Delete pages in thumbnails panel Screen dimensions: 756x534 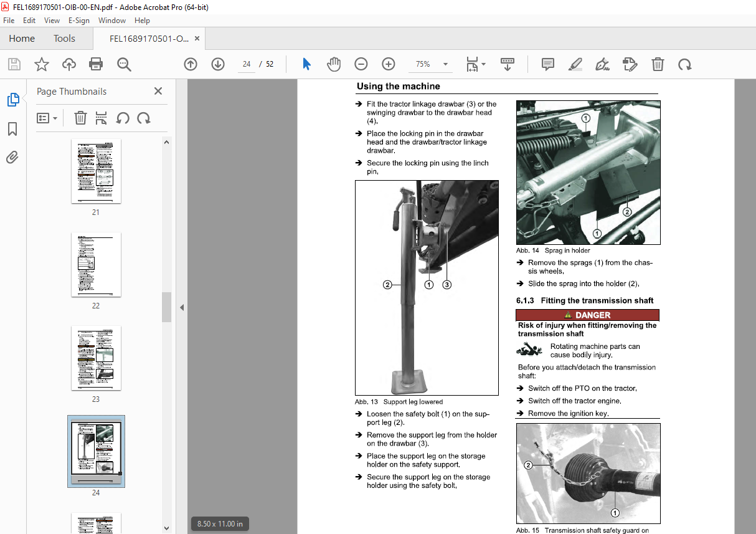[80, 118]
